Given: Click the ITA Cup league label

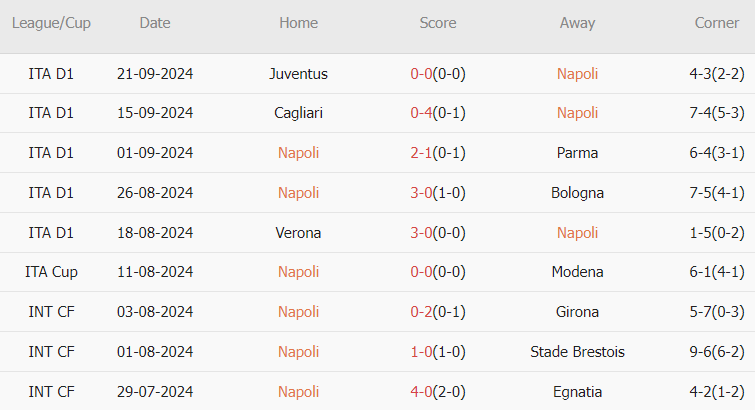Looking at the screenshot, I should 51,272.
